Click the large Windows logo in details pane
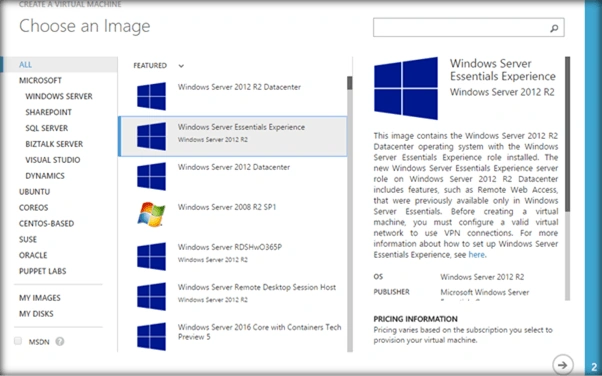Viewport: 602px width, 376px height. pyautogui.click(x=406, y=88)
